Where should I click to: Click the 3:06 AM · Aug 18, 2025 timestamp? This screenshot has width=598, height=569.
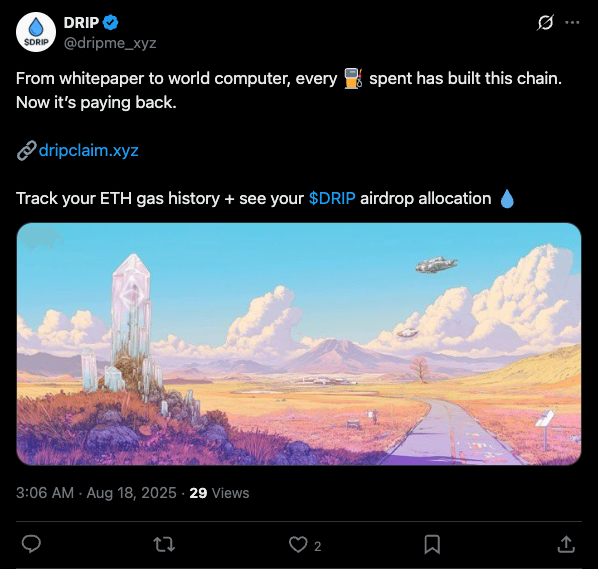(96, 493)
